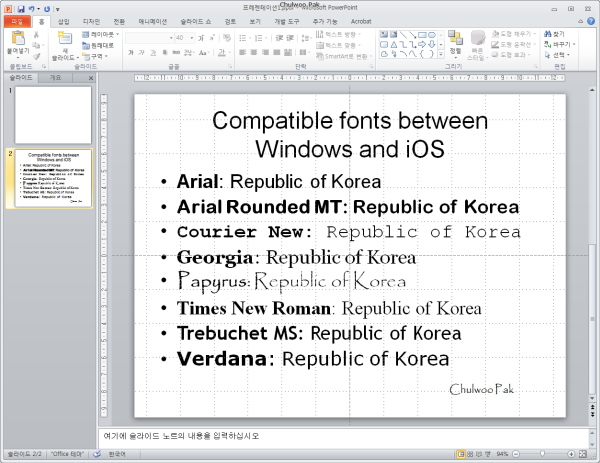Click Fit Slide to Window icon
Screen dimensions: 600x463
click(x=582, y=454)
